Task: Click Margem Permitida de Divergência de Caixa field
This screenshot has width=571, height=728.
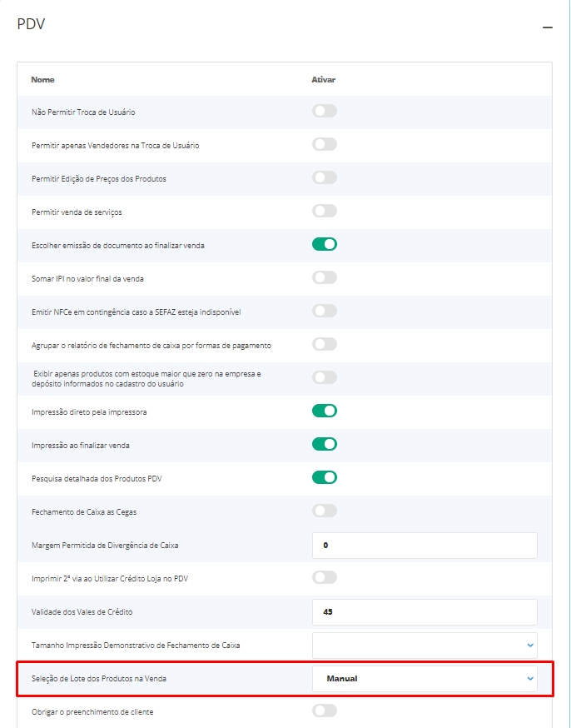Action: tap(425, 545)
